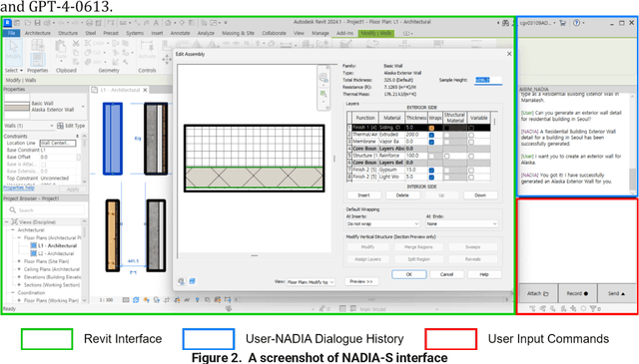The height and width of the screenshot is (364, 639).
Task: Click the Attach button in NADIA panel
Action: click(538, 293)
